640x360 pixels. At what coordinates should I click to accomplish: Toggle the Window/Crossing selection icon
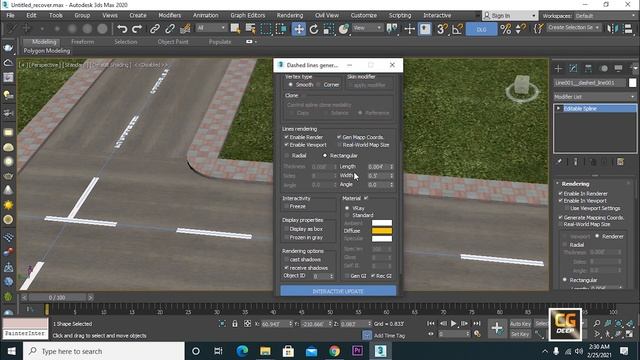(x=281, y=29)
